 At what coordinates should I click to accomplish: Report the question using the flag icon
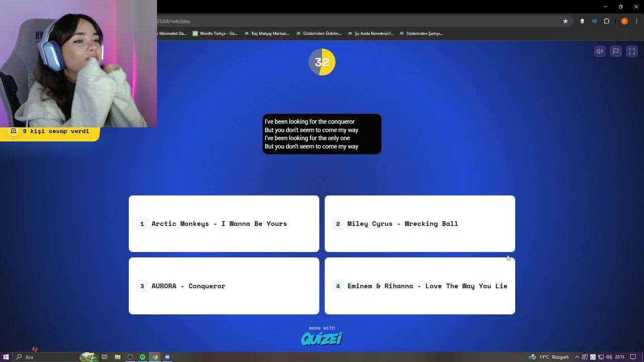(x=615, y=51)
